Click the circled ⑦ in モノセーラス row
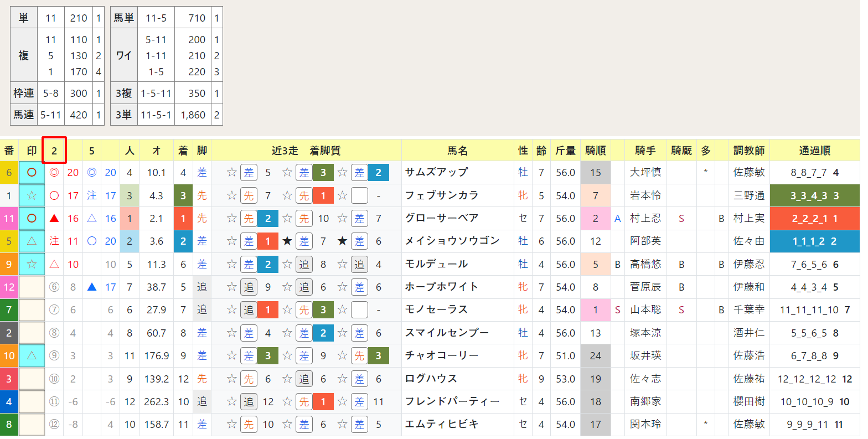The height and width of the screenshot is (439, 868). [54, 310]
